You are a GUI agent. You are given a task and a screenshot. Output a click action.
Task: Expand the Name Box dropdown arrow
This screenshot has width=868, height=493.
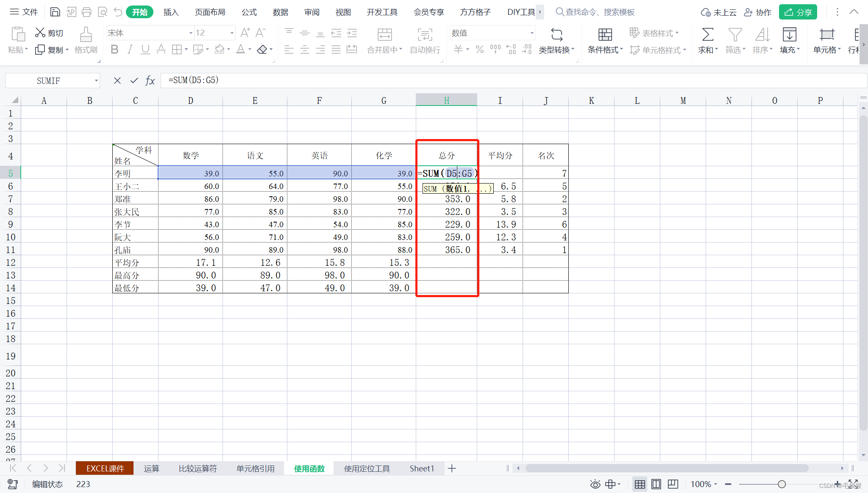point(96,81)
